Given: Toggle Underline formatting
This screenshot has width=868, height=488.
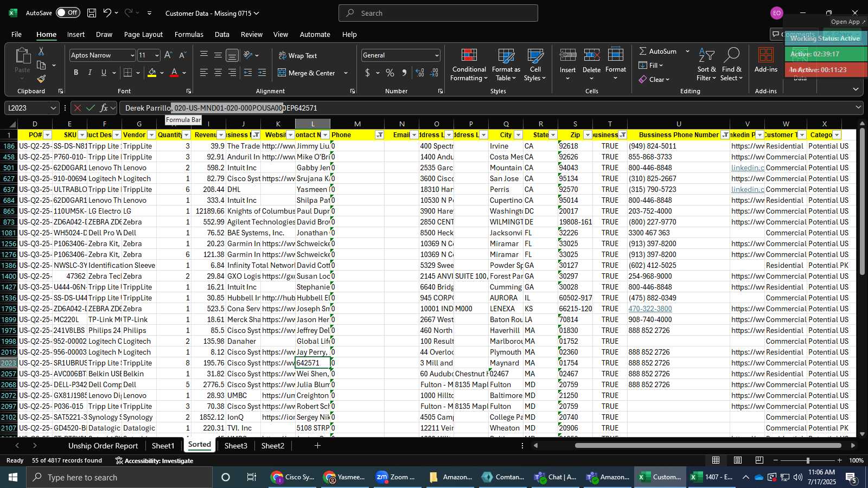Looking at the screenshot, I should pos(104,73).
